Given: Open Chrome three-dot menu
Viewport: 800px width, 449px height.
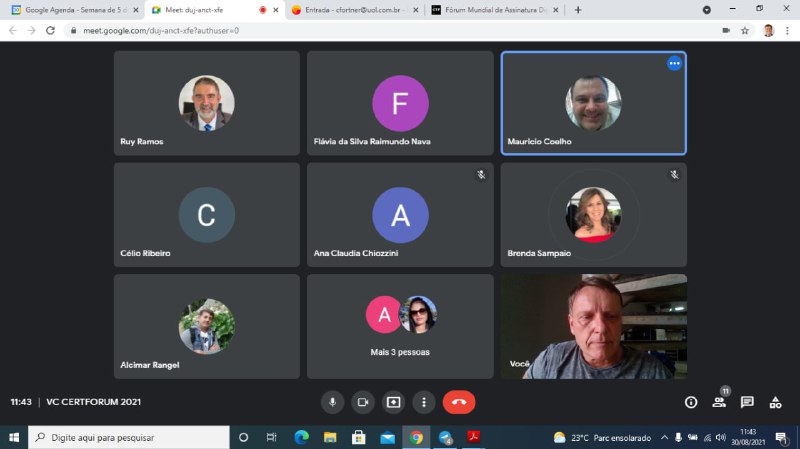Looking at the screenshot, I should 787,31.
